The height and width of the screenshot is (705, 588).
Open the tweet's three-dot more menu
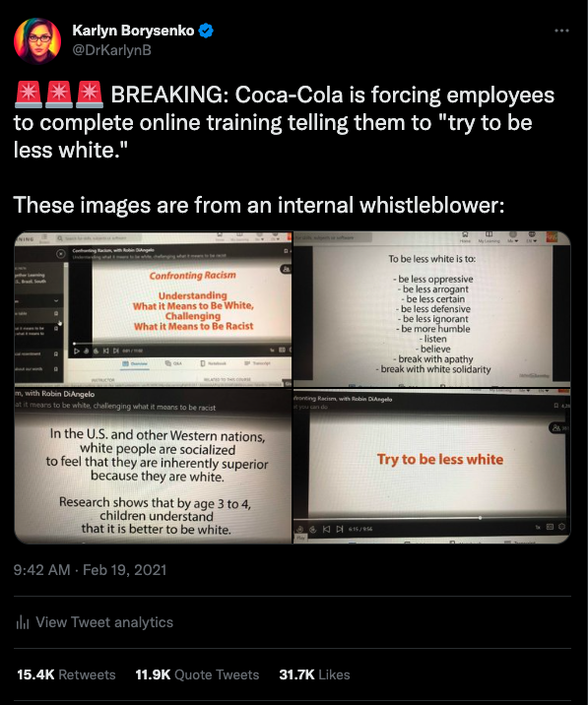click(561, 31)
